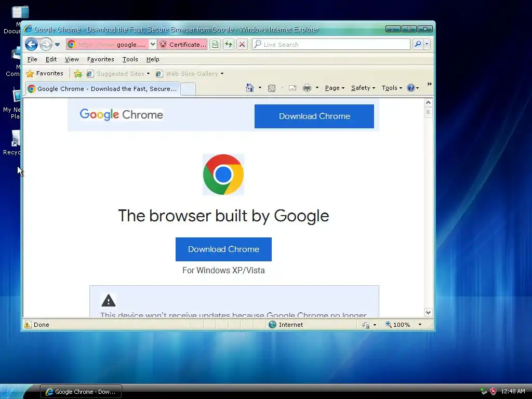
Task: Open the Help menu
Action: [x=153, y=59]
